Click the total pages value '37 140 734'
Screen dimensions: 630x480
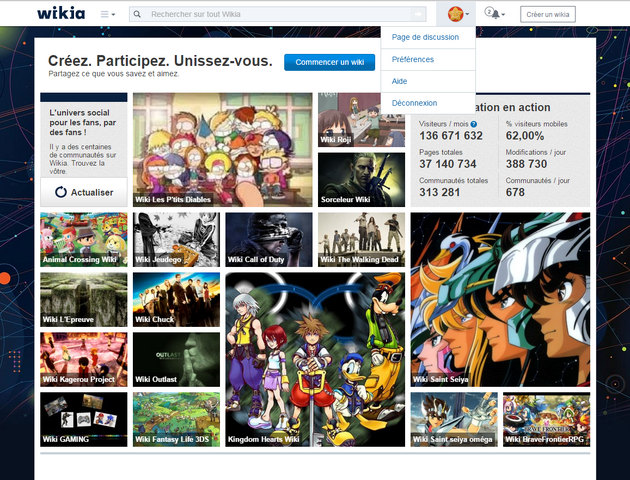[448, 164]
